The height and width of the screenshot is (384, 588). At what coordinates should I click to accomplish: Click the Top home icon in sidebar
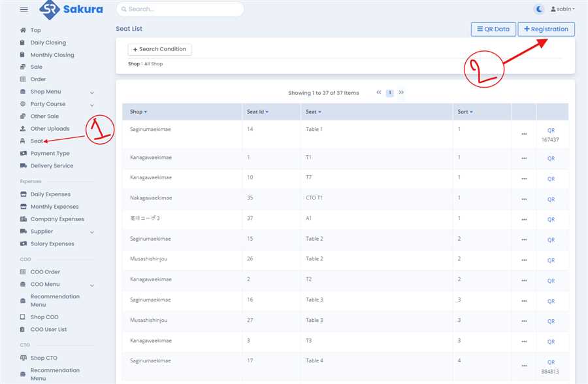[23, 30]
